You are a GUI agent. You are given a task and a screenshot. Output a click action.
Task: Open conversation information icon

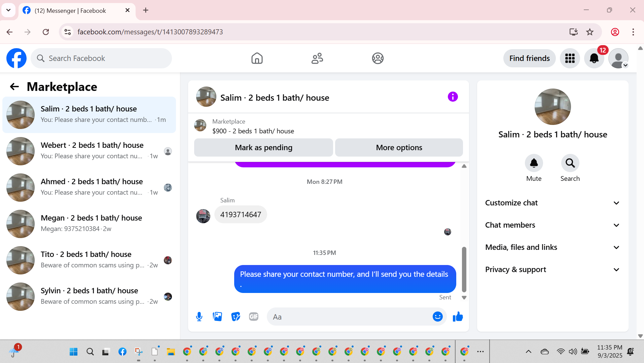coord(453,97)
